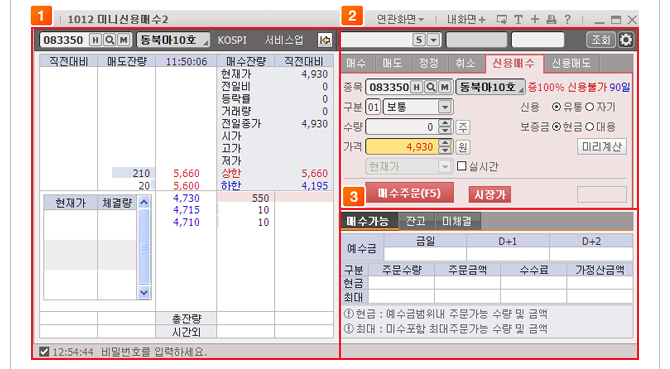This screenshot has height=369, width=670.
Task: Select 현금 margin radio button
Action: [556, 126]
